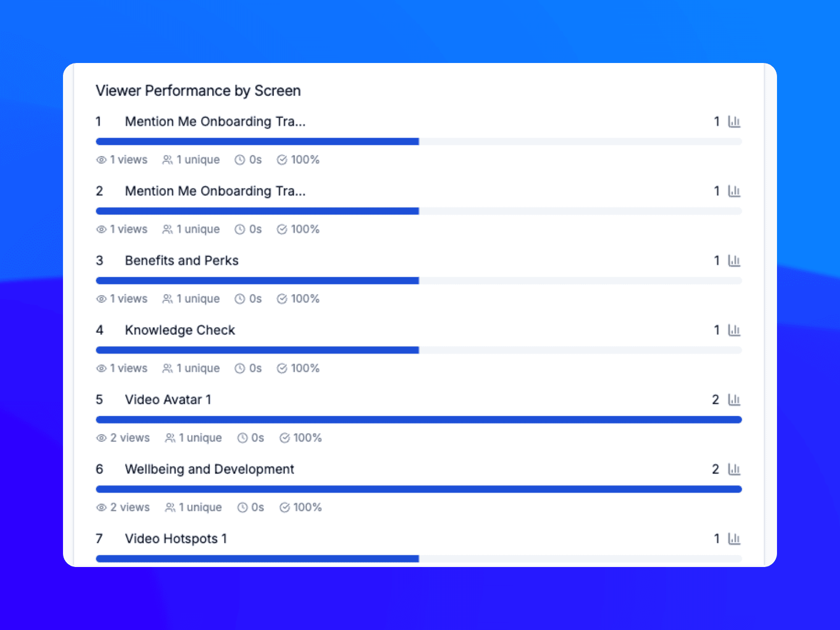Open the bar chart icon next to Video Avatar 1
Image resolution: width=840 pixels, height=630 pixels.
(734, 400)
